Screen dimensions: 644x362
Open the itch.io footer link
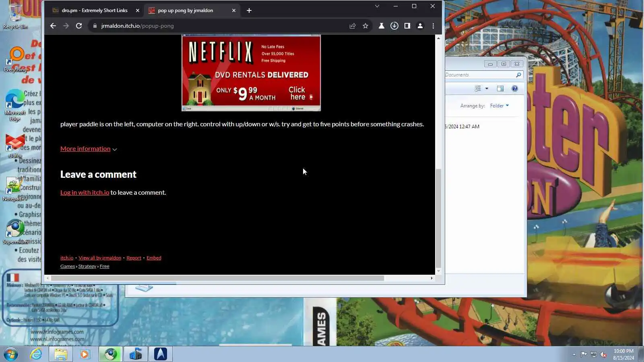point(67,258)
